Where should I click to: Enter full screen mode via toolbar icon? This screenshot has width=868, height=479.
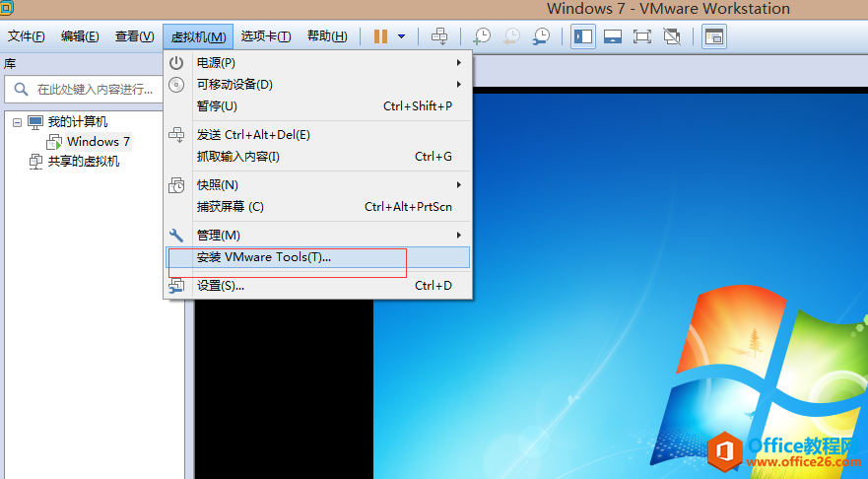[641, 36]
